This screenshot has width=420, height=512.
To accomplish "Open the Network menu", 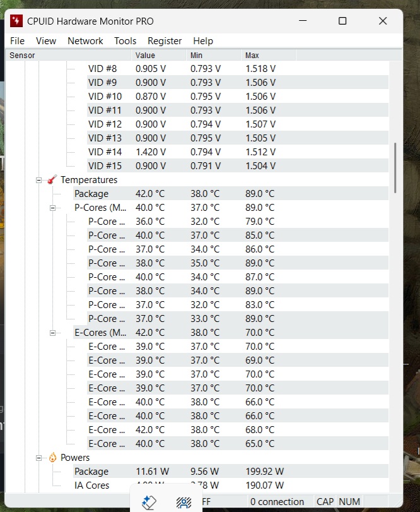I will [x=85, y=41].
